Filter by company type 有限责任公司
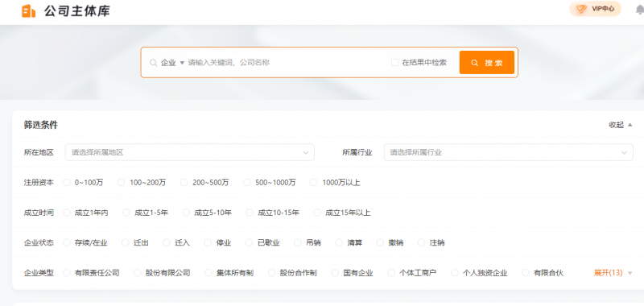This screenshot has height=306, width=644. pos(67,273)
